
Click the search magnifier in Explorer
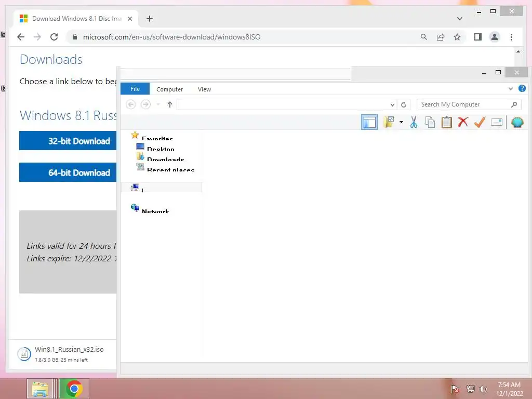point(514,104)
